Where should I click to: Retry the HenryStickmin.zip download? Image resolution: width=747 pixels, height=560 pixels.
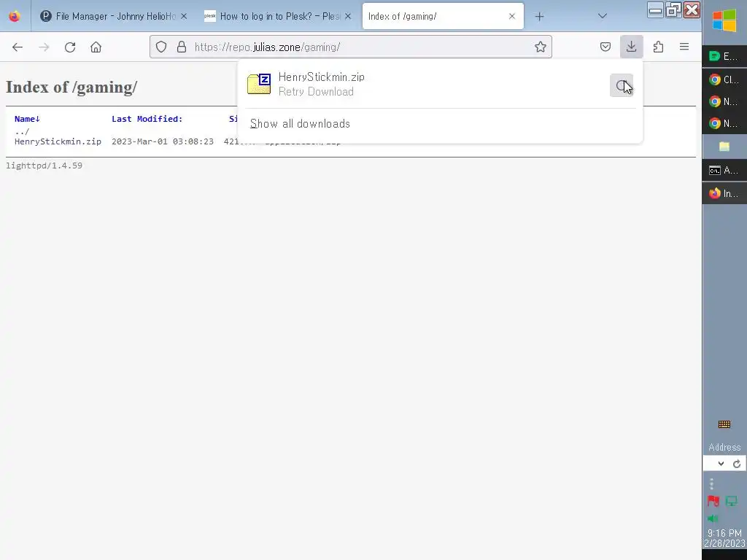(x=622, y=85)
